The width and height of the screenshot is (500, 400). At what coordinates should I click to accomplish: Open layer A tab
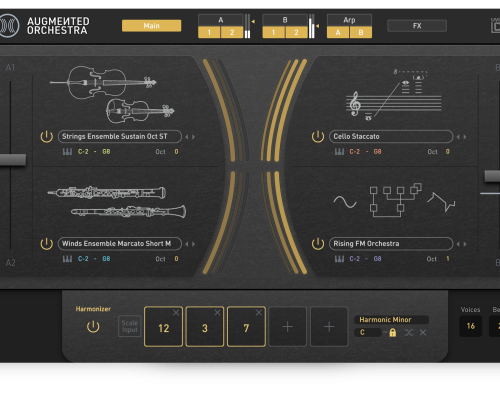(221, 20)
